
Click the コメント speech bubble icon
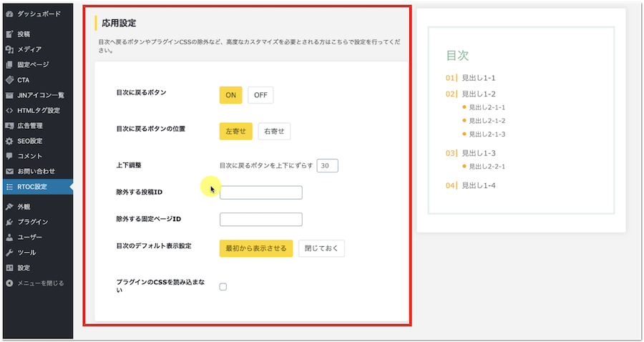pyautogui.click(x=9, y=156)
